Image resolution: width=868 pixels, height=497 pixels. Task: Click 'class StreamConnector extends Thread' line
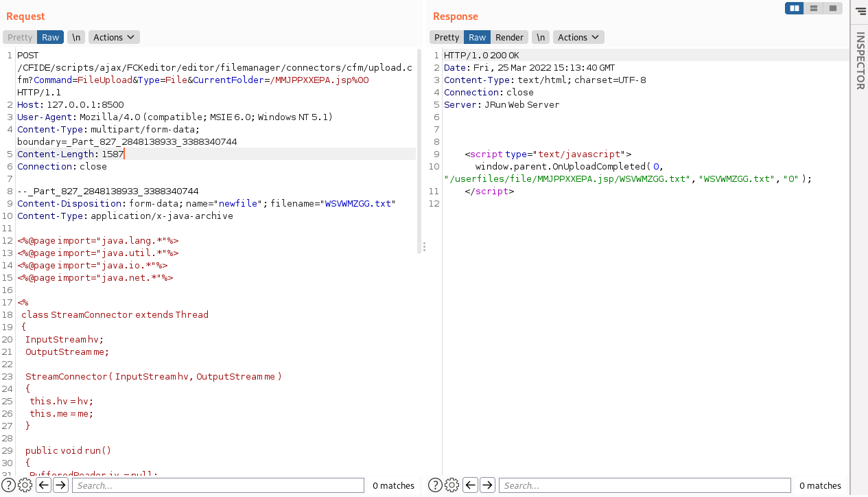(115, 314)
